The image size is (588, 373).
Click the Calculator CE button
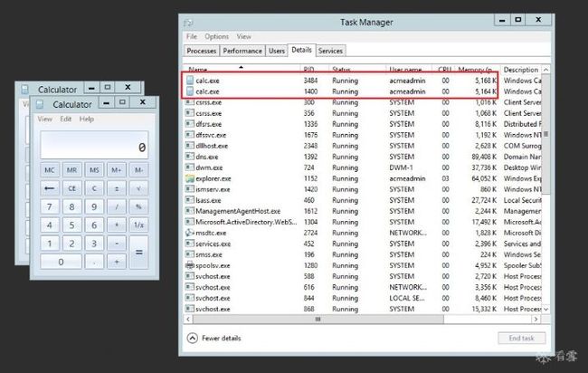[x=71, y=188]
